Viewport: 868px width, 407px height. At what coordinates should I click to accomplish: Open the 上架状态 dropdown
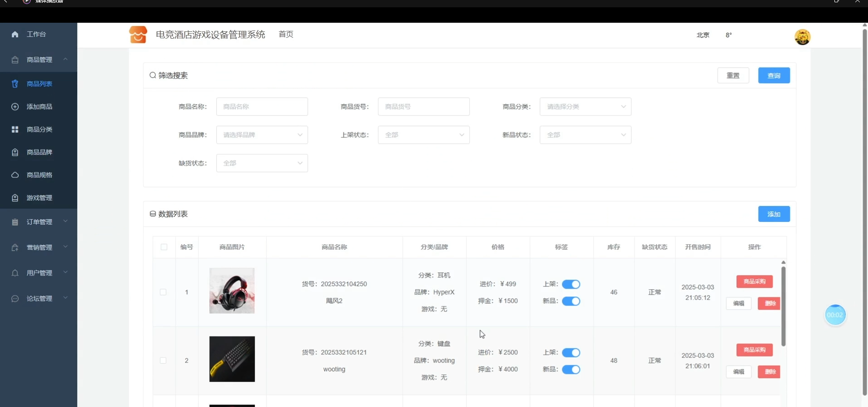point(424,135)
